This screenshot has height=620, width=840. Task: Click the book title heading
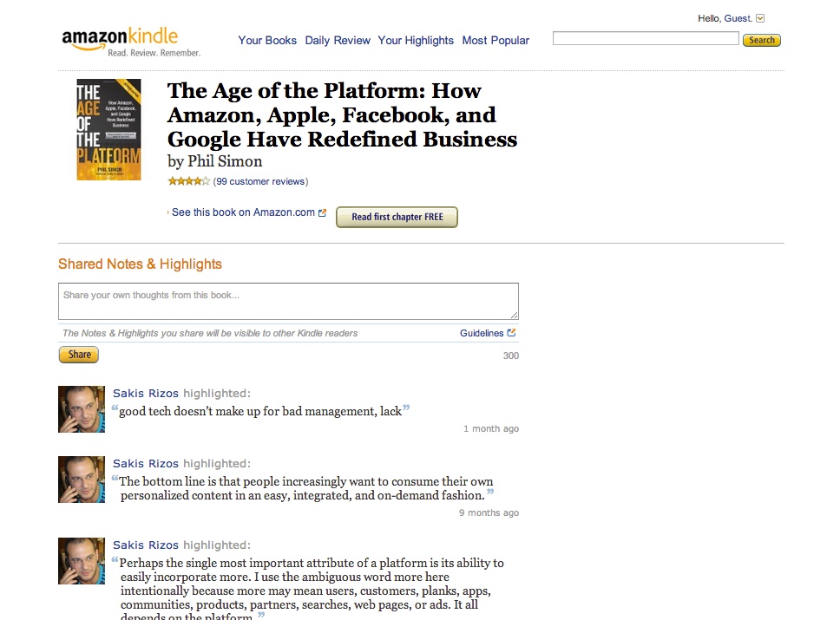pos(342,114)
